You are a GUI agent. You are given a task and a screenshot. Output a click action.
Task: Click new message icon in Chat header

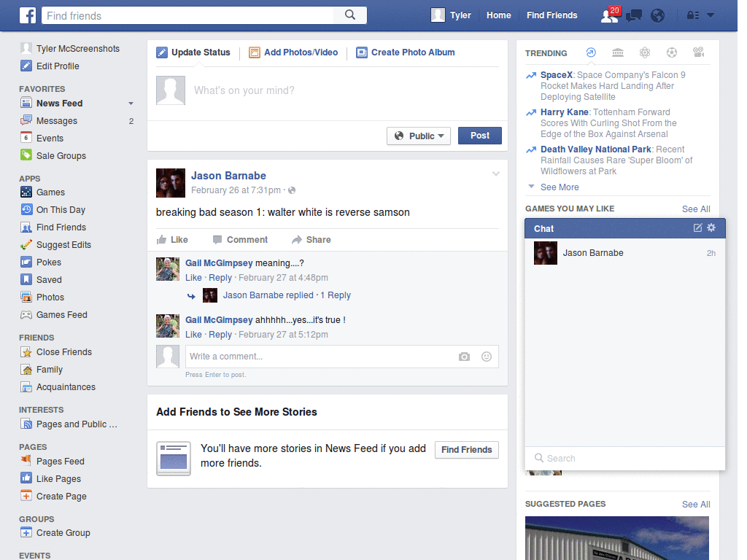(x=697, y=227)
